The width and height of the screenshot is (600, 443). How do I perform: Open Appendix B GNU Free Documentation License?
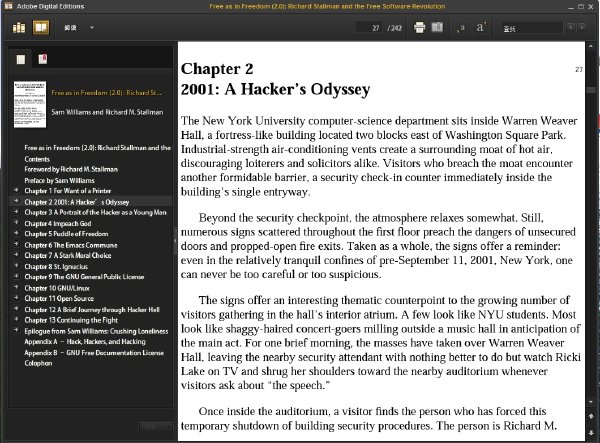coord(94,352)
